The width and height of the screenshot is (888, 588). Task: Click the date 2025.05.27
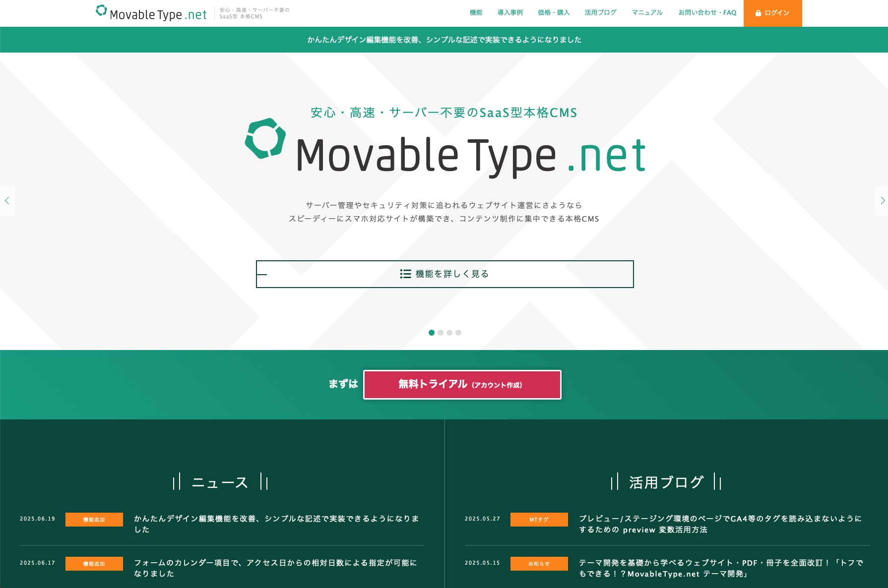[x=483, y=519]
